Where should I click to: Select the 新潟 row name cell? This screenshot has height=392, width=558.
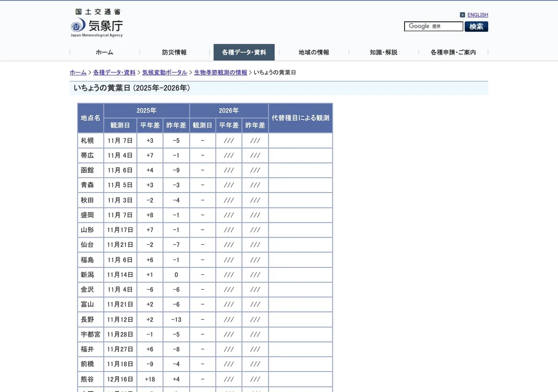click(91, 275)
